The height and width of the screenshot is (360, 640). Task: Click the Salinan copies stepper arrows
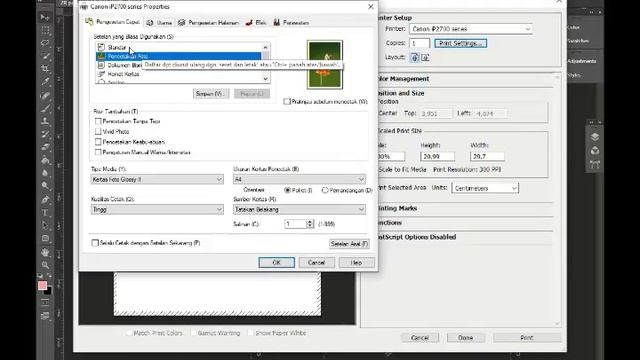pos(310,224)
